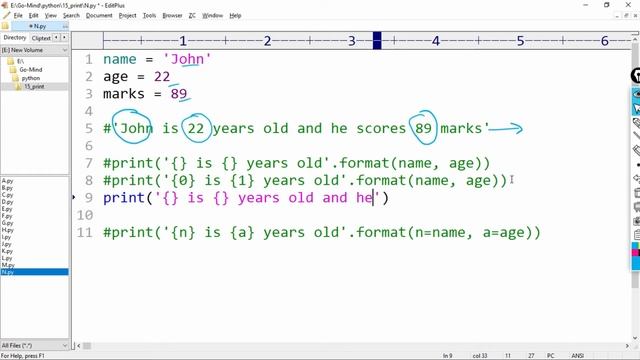The width and height of the screenshot is (640, 360).
Task: Select the eraser annotation tool
Action: click(x=636, y=150)
